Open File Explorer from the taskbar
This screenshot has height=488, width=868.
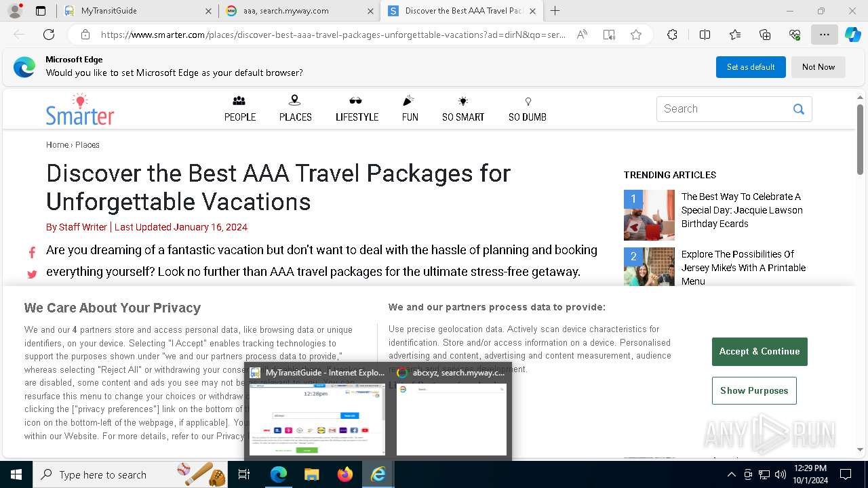(x=311, y=474)
